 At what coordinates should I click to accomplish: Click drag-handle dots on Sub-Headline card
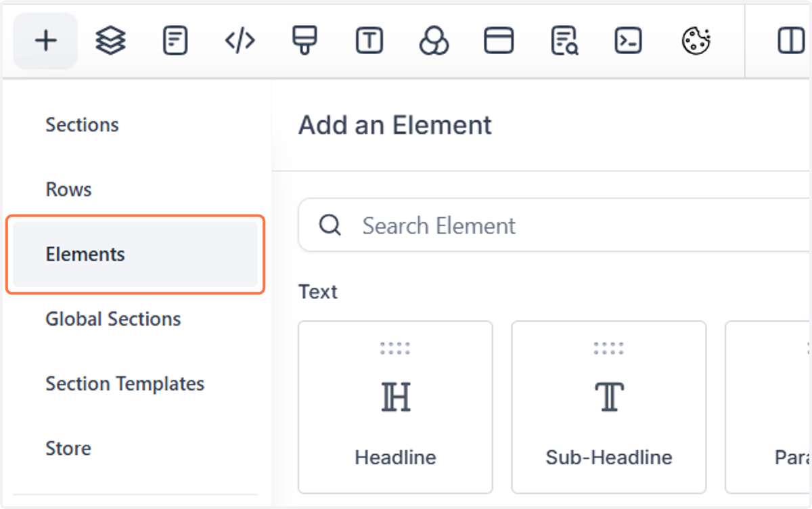[x=609, y=349]
